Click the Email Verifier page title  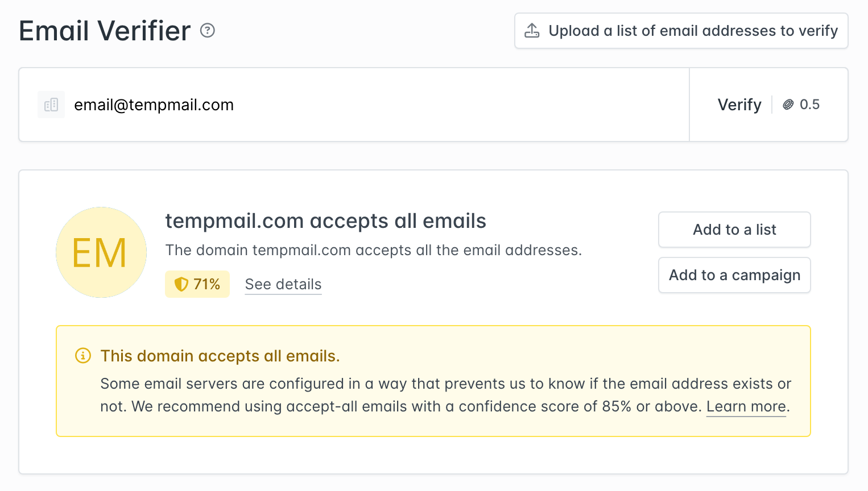(x=105, y=31)
